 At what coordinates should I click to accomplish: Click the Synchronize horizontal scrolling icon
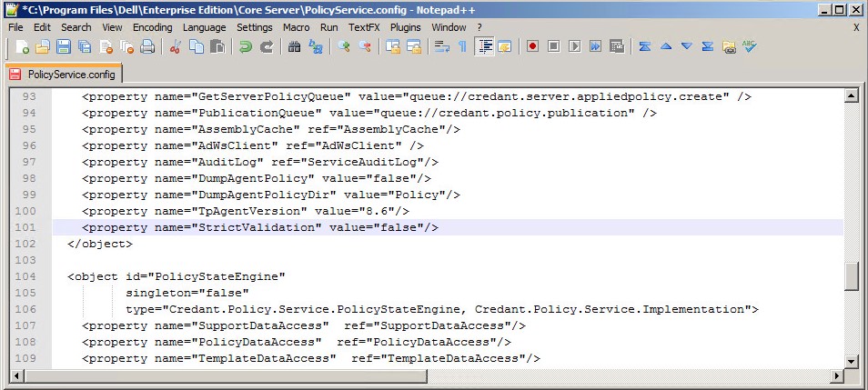pos(414,47)
